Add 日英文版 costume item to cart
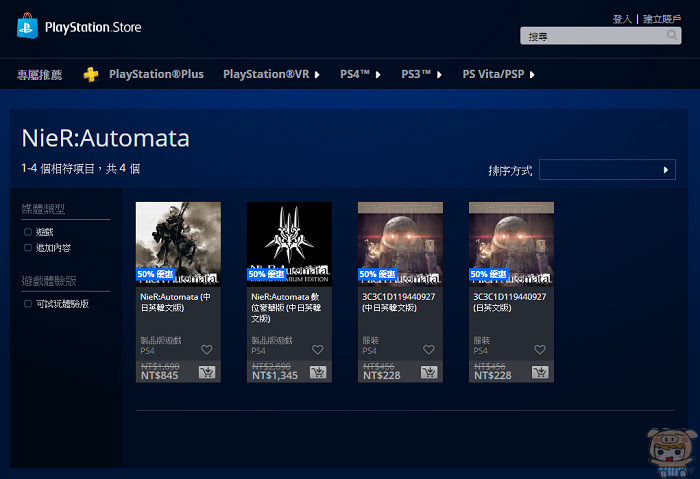The height and width of the screenshot is (479, 700). [540, 372]
